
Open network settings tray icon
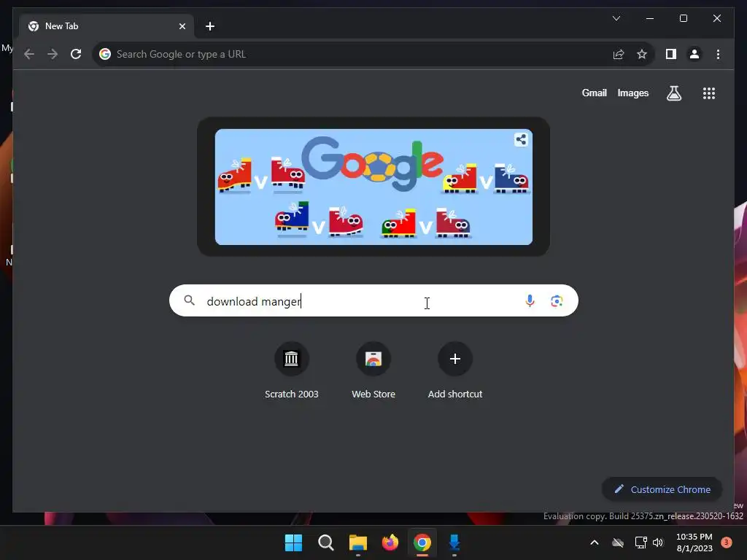click(640, 542)
